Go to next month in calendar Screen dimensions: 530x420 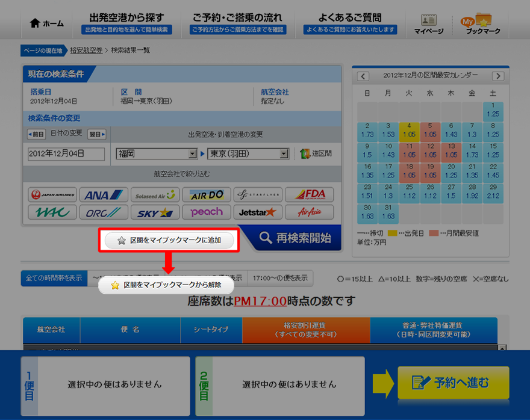(x=497, y=76)
